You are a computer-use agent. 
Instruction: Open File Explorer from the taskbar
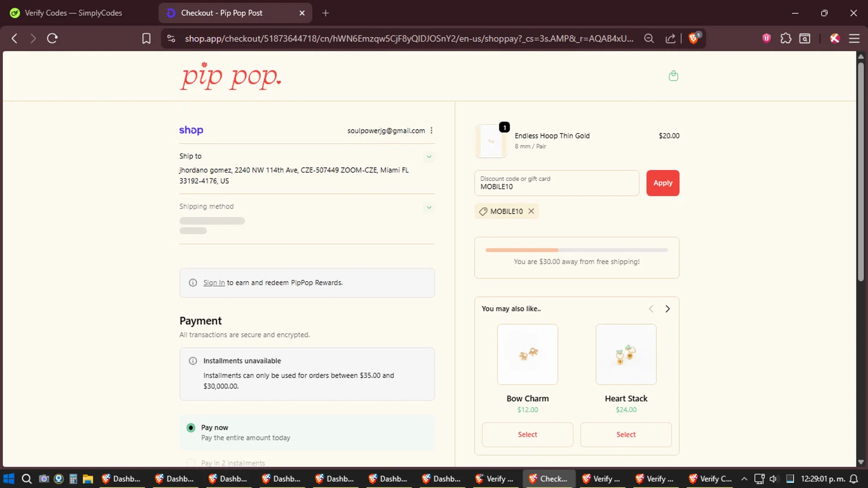coord(88,479)
